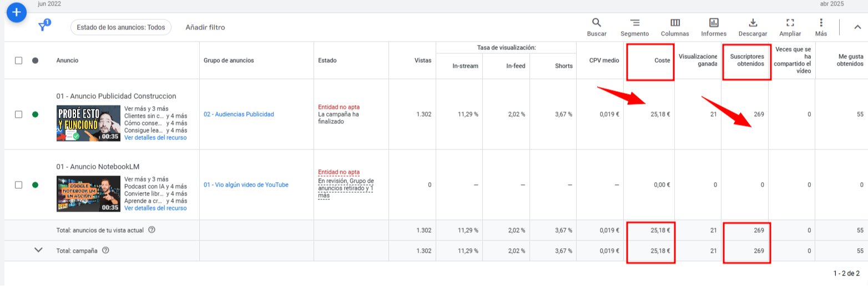Open the Más three-dot menu

821,23
